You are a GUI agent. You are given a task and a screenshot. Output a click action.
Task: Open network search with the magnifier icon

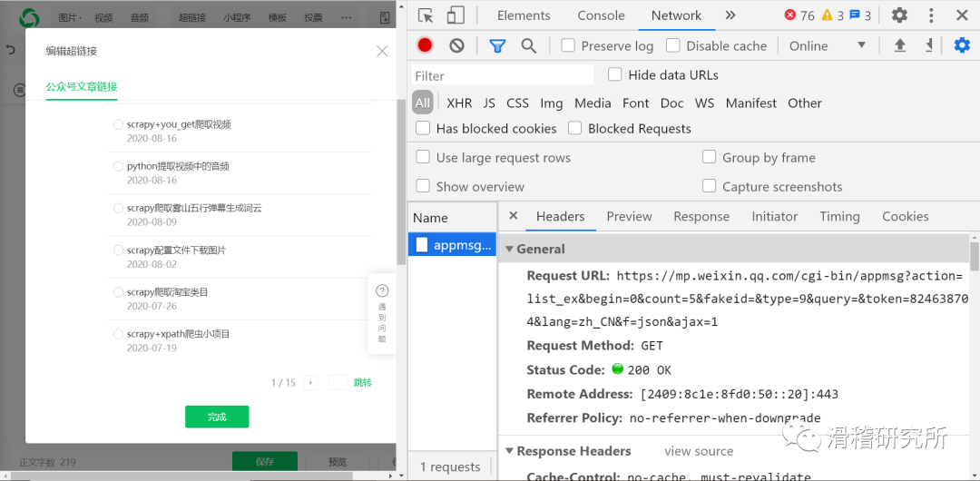tap(529, 45)
